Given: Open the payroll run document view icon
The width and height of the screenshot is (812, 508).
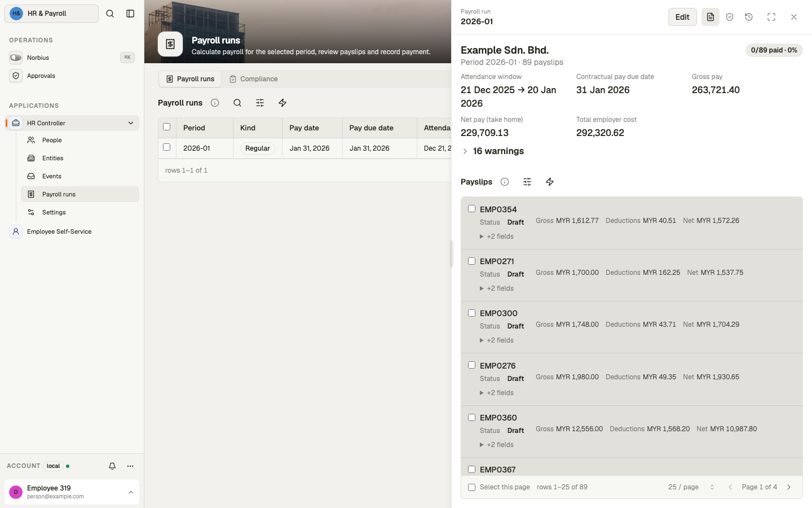Looking at the screenshot, I should tap(710, 17).
